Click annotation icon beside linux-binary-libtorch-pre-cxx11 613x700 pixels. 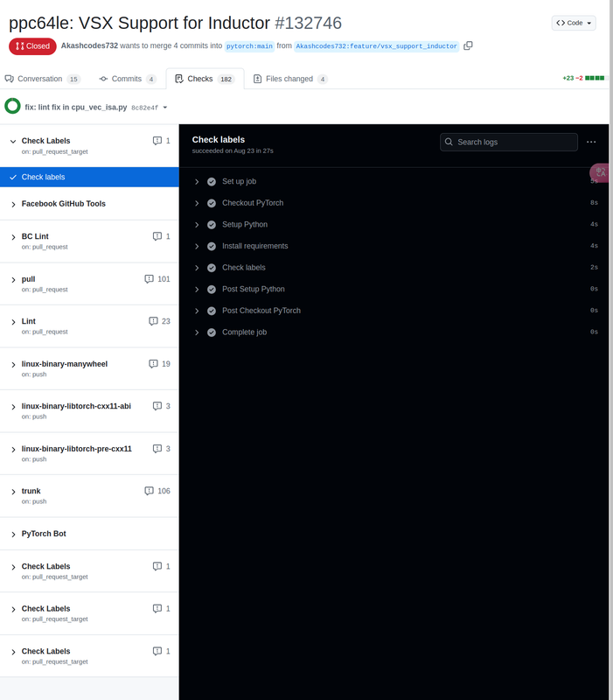[157, 449]
